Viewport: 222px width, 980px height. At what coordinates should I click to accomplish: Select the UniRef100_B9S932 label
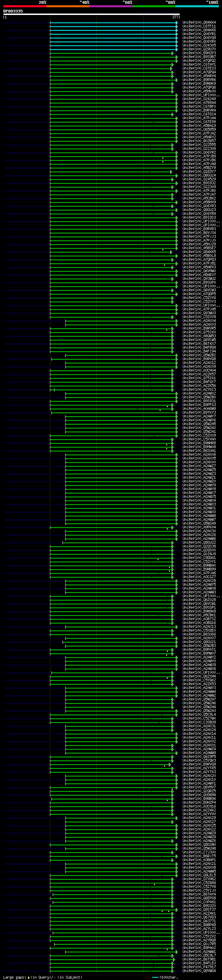pos(199,183)
